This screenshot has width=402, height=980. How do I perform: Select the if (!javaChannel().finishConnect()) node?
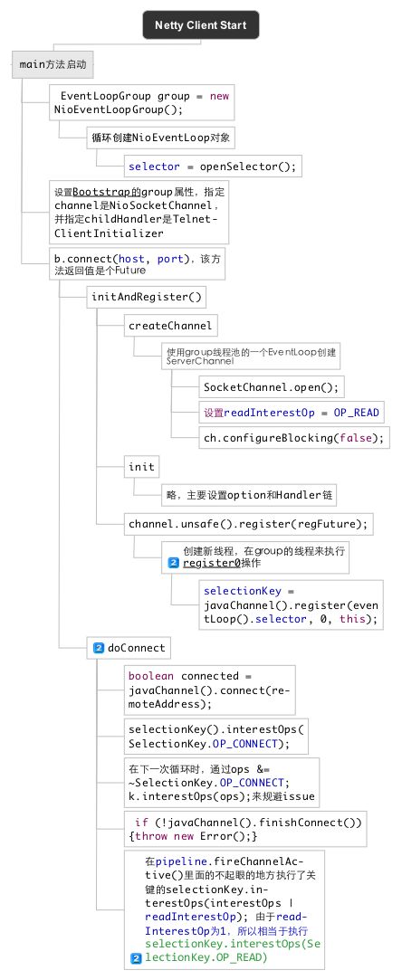click(245, 829)
